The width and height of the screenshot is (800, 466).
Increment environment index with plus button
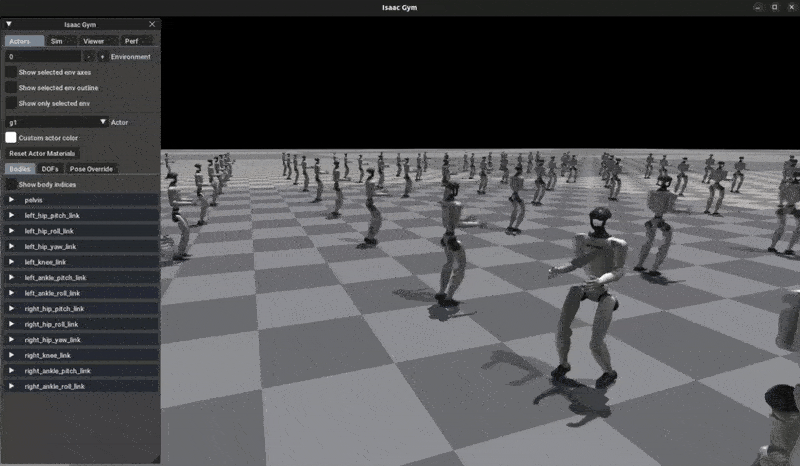point(102,57)
